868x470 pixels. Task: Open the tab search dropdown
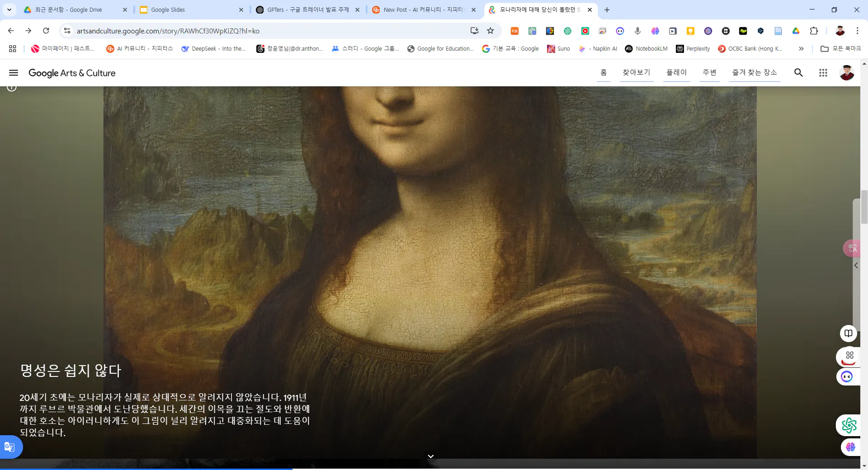9,9
